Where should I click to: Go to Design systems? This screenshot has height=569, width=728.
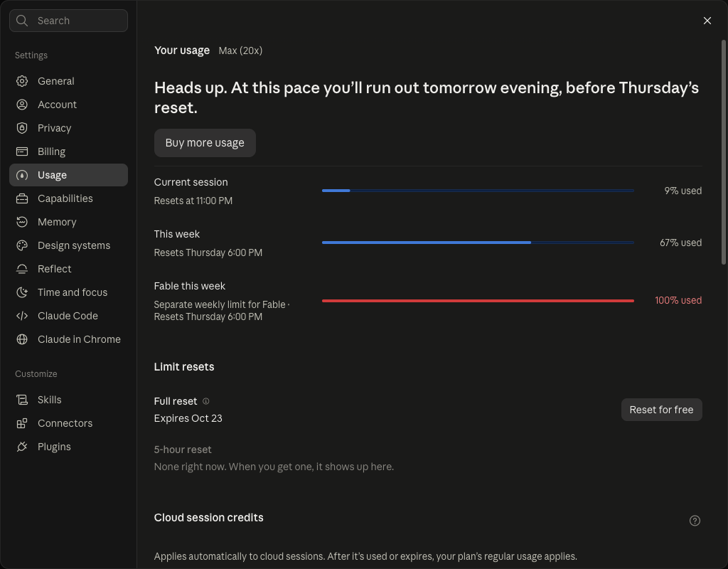coord(68,245)
